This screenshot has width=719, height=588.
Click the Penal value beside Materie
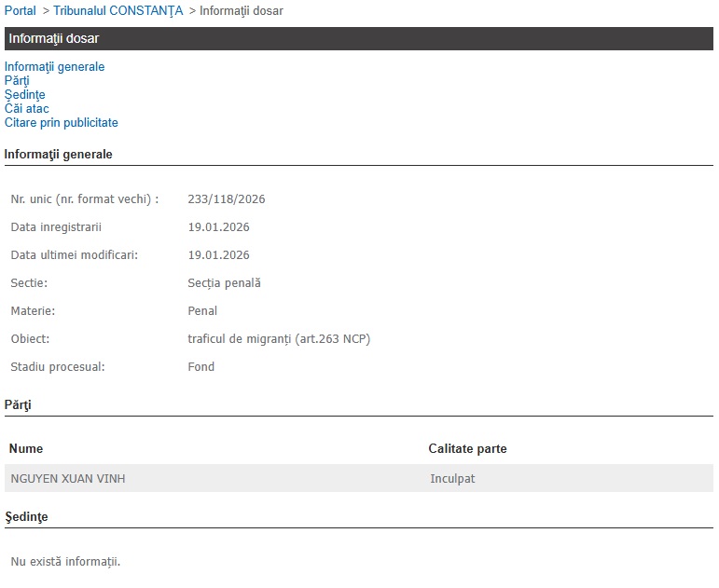202,311
